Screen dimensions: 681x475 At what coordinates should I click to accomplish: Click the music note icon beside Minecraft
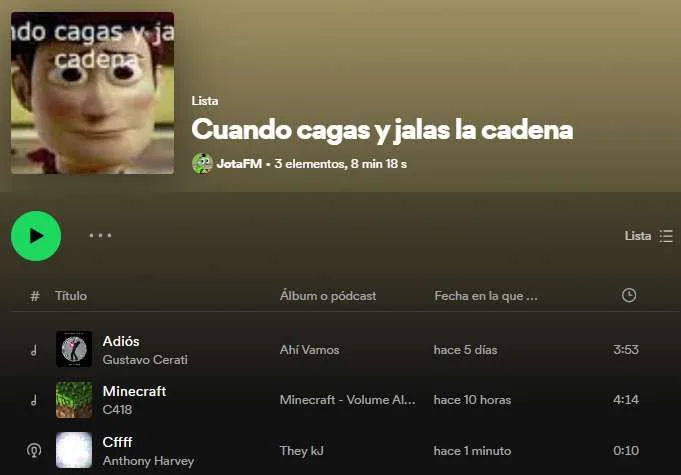click(34, 400)
